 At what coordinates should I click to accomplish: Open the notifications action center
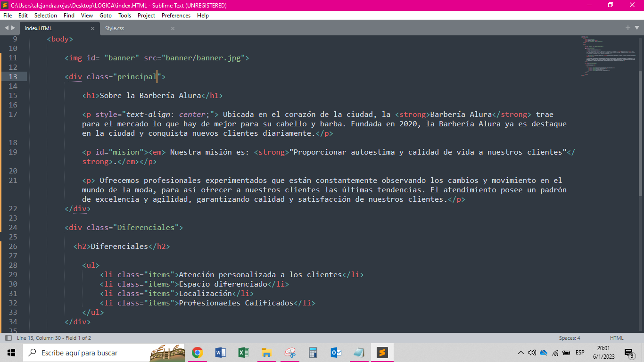(630, 353)
